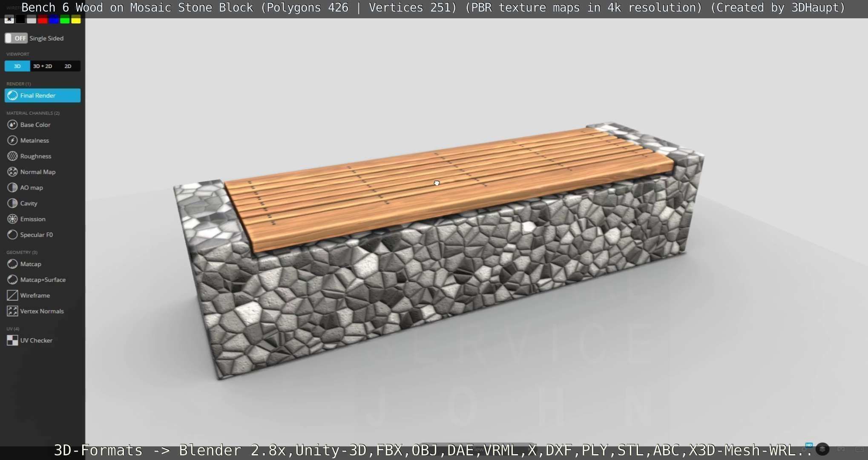Select the Final Render mode
Screen dimensions: 868x460
(x=42, y=95)
